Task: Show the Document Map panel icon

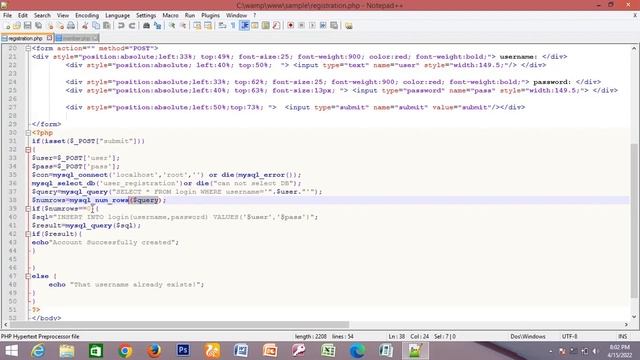Action: [266, 26]
